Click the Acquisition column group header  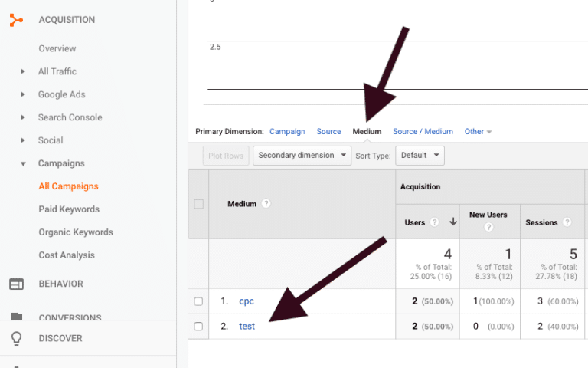coord(420,186)
